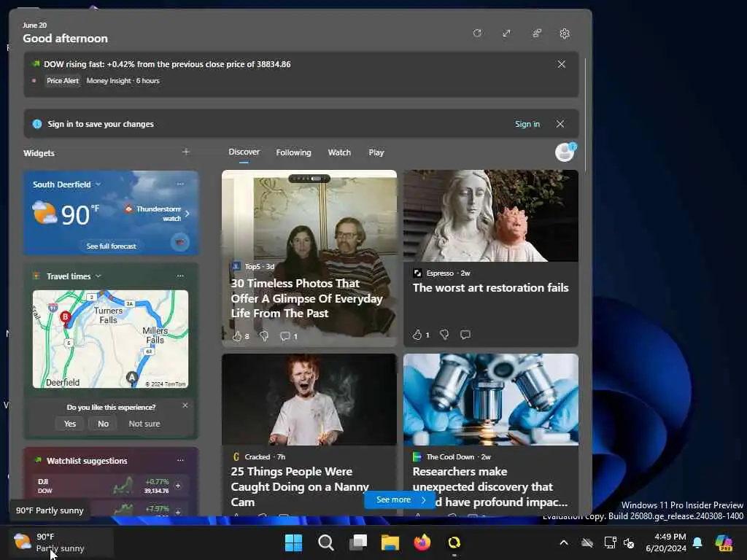Open the OneDrive tray icon
Screen dimensions: 747x560
click(587, 542)
